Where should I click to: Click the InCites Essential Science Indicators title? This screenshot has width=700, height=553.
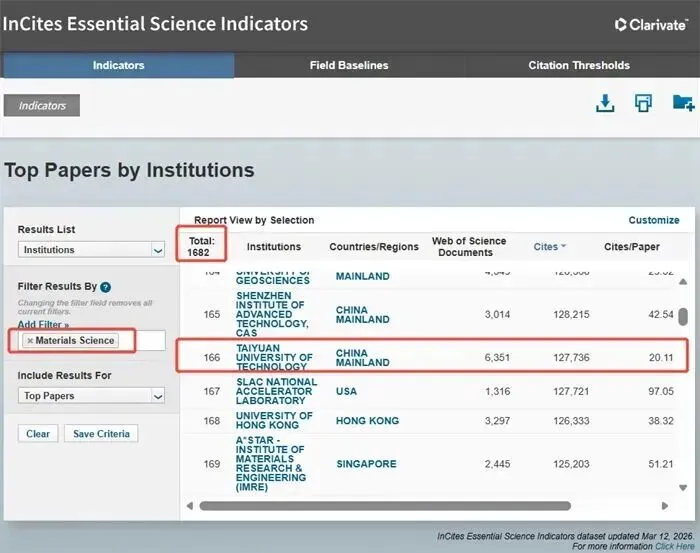pos(155,24)
